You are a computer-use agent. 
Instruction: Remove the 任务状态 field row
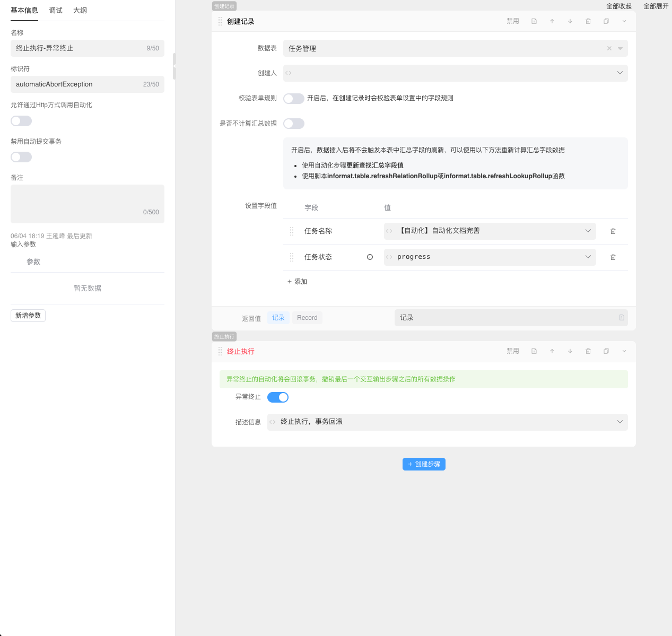tap(613, 257)
